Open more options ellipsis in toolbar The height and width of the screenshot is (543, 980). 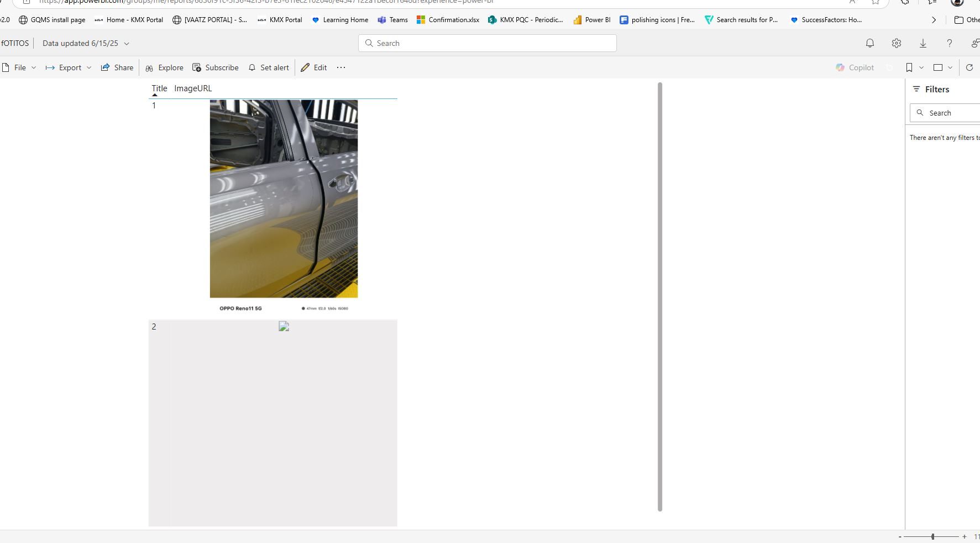pyautogui.click(x=341, y=67)
